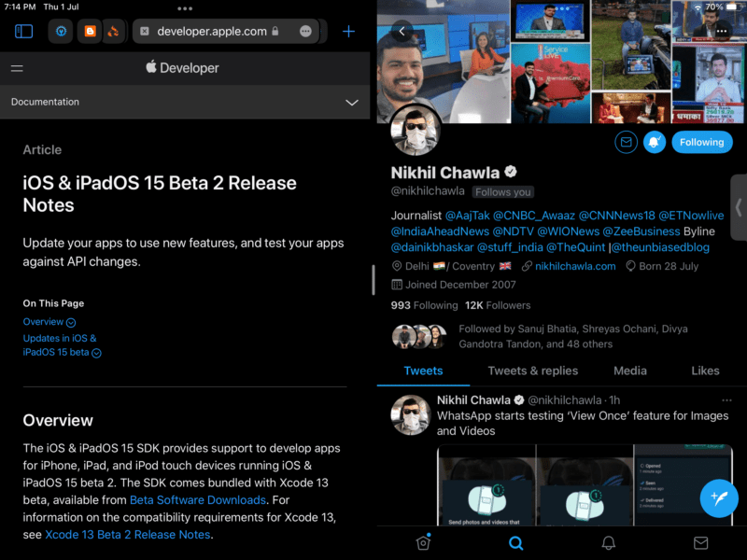Open Twitter Notifications tab
The height and width of the screenshot is (560, 747).
tap(609, 542)
